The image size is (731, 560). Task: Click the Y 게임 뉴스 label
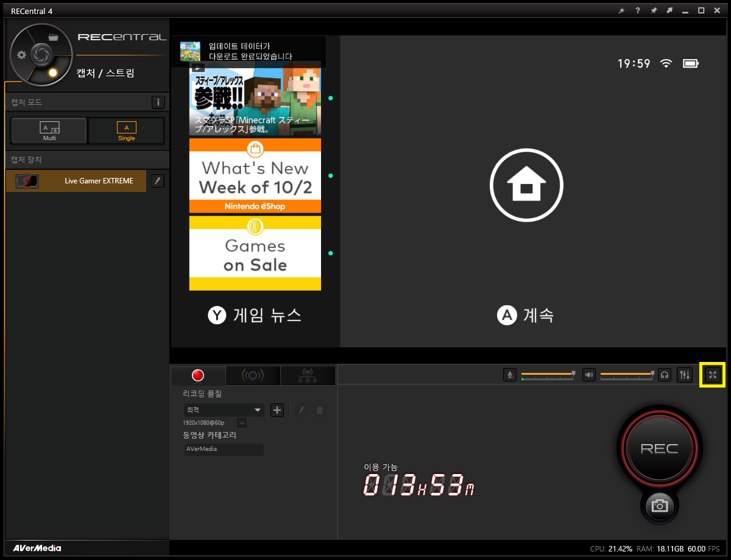255,315
